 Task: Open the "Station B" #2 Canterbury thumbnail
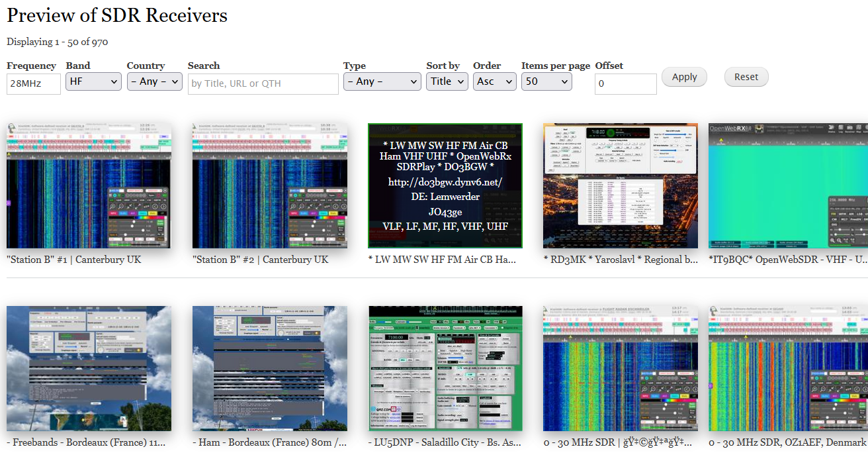coord(269,185)
